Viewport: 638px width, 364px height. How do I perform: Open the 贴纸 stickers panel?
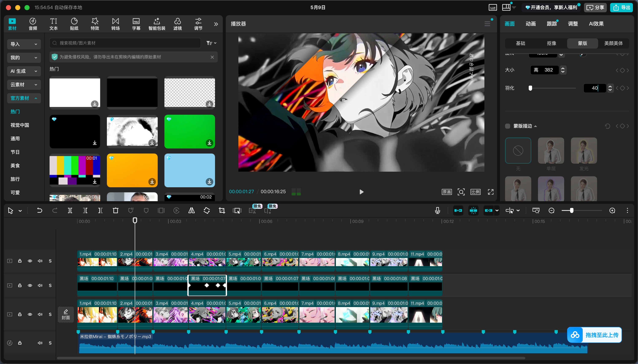(x=74, y=24)
